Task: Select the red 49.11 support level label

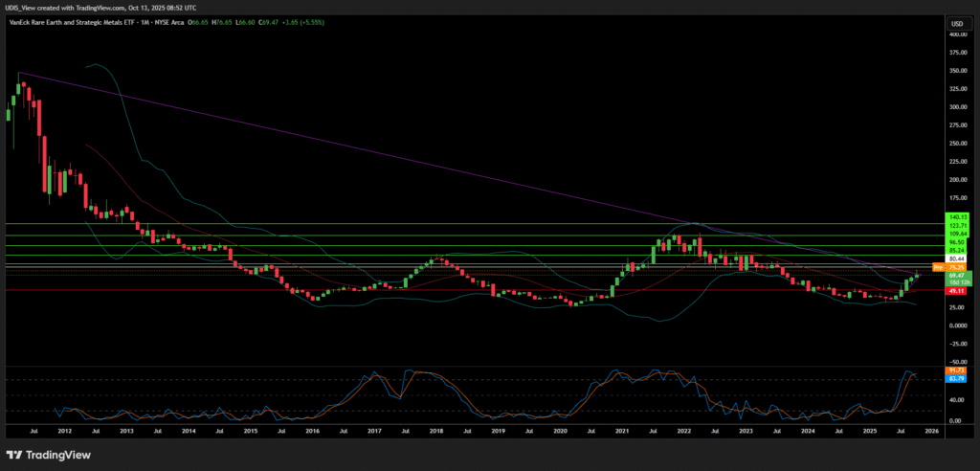Action: click(x=957, y=291)
